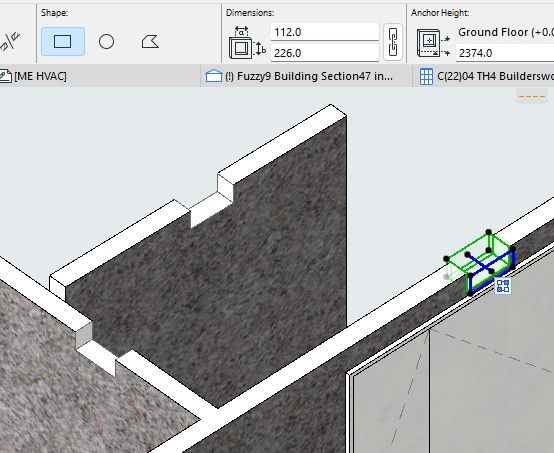Select the rectangular shape option
The width and height of the screenshot is (554, 453).
63,41
